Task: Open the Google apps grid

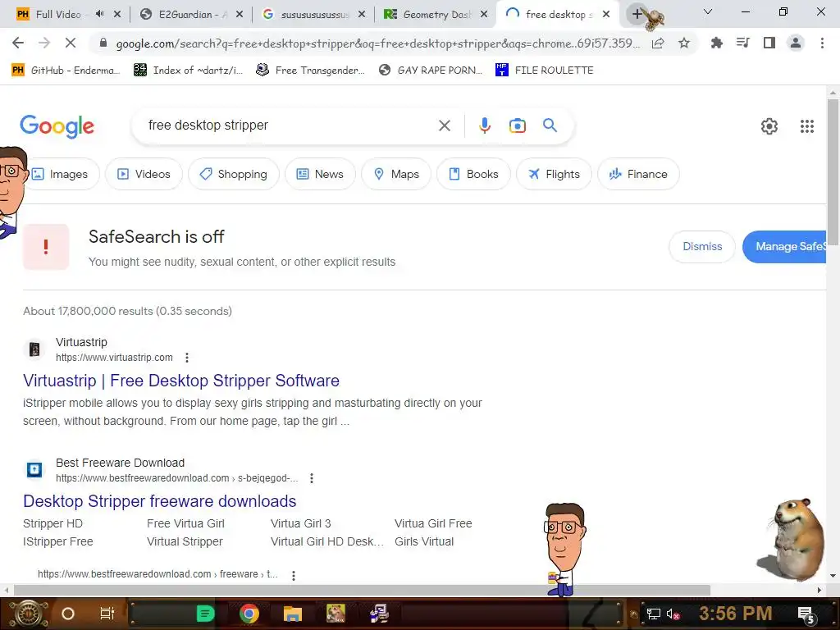Action: click(807, 126)
